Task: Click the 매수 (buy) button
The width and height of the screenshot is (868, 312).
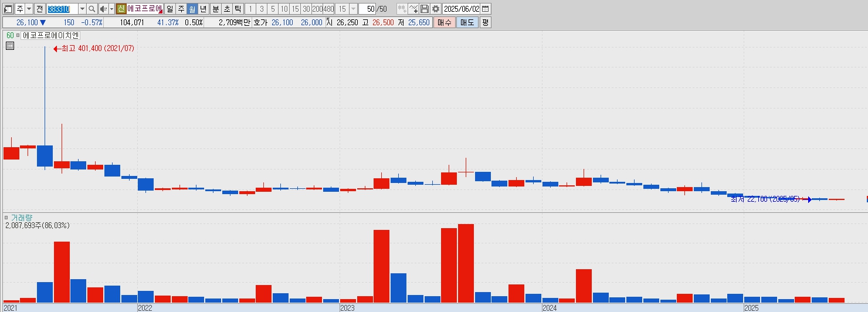Action: click(444, 22)
